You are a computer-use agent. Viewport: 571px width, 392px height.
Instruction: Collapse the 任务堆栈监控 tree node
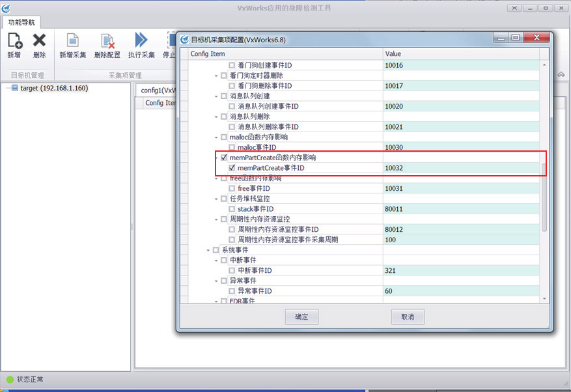coord(217,199)
